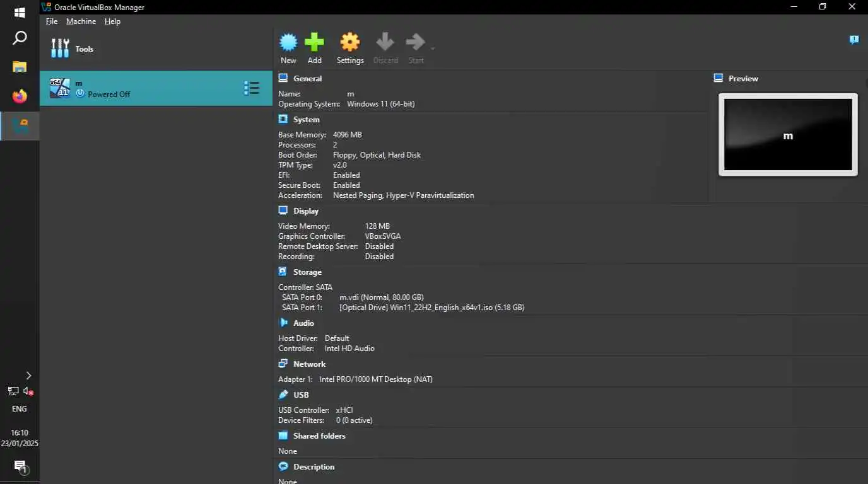Open the System settings header link
This screenshot has height=484, width=868.
coord(306,120)
